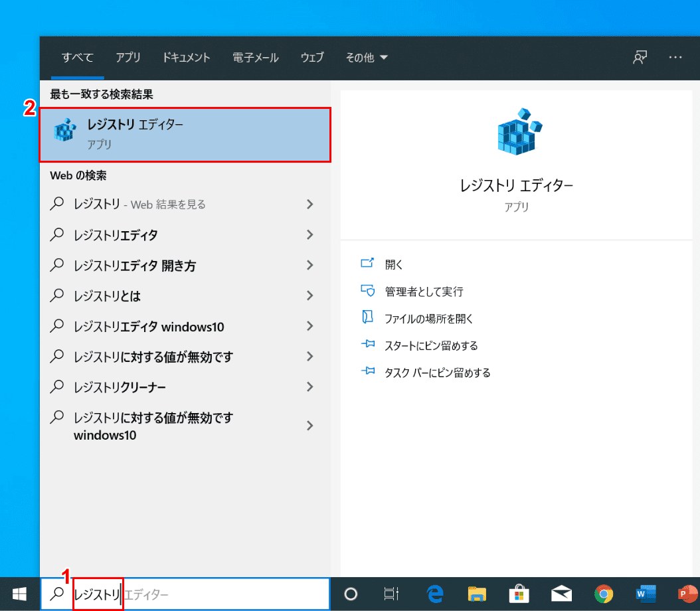Click the pin icon beside スタートにピン留めする
This screenshot has height=611, width=700.
click(367, 343)
